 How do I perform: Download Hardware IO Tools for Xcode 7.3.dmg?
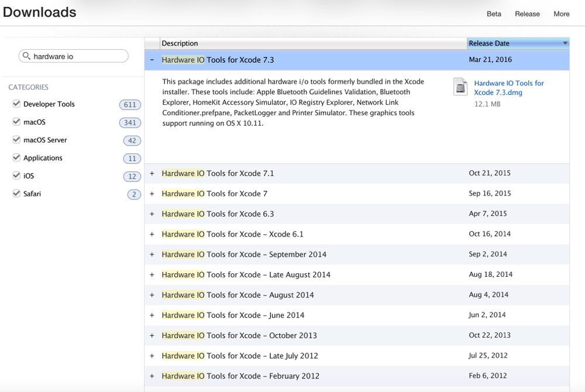click(x=509, y=88)
